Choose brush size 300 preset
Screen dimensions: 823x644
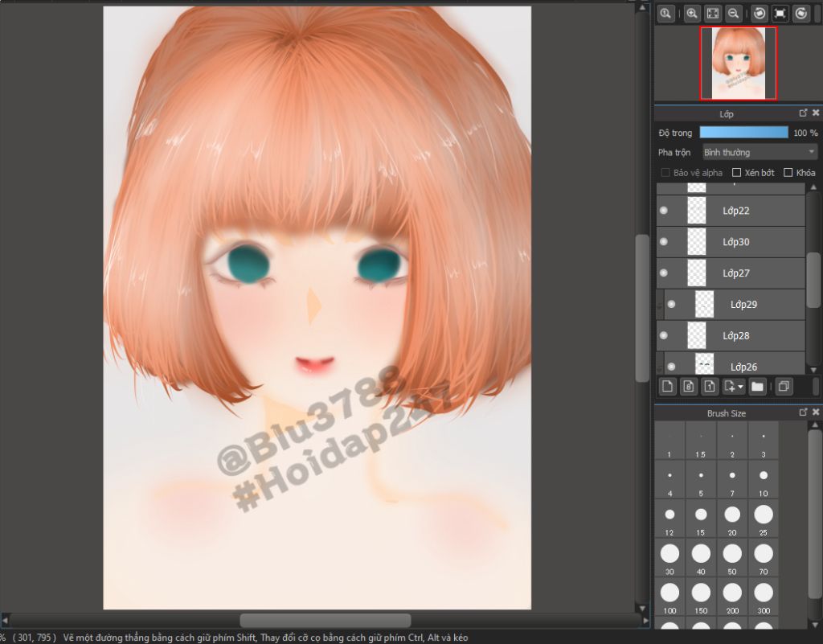(764, 597)
